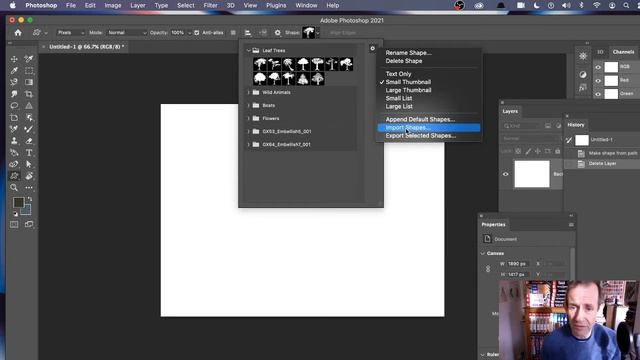Open the Opacity slider dropdown arrow
Screen dimensions: 640x360
coord(189,33)
